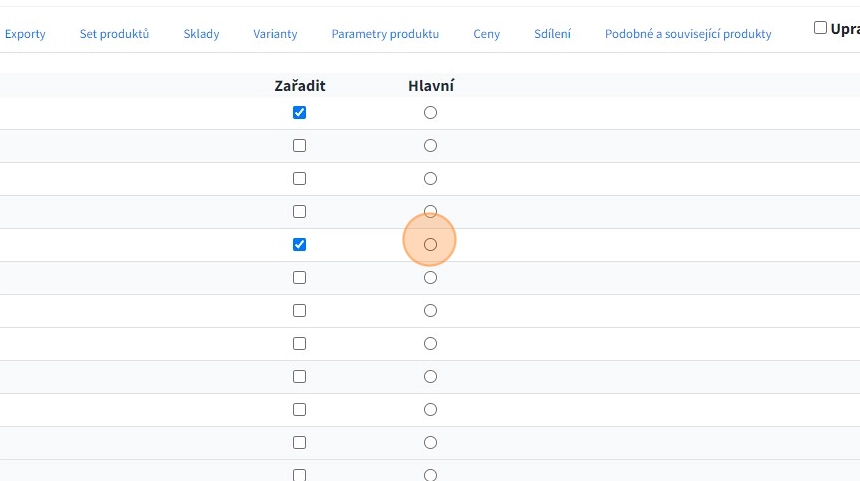
Task: Mark the tenth row as Hlavní
Action: pos(430,410)
